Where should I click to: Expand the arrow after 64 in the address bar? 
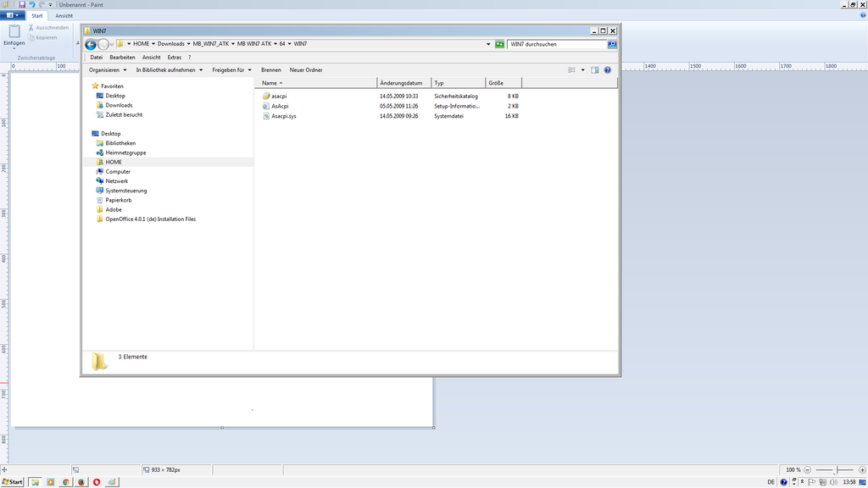click(x=290, y=44)
